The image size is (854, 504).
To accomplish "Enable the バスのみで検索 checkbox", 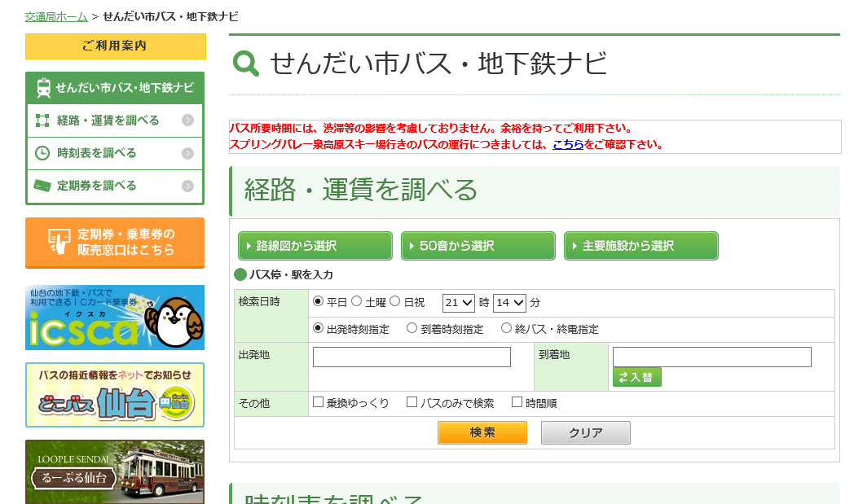I will (x=412, y=401).
